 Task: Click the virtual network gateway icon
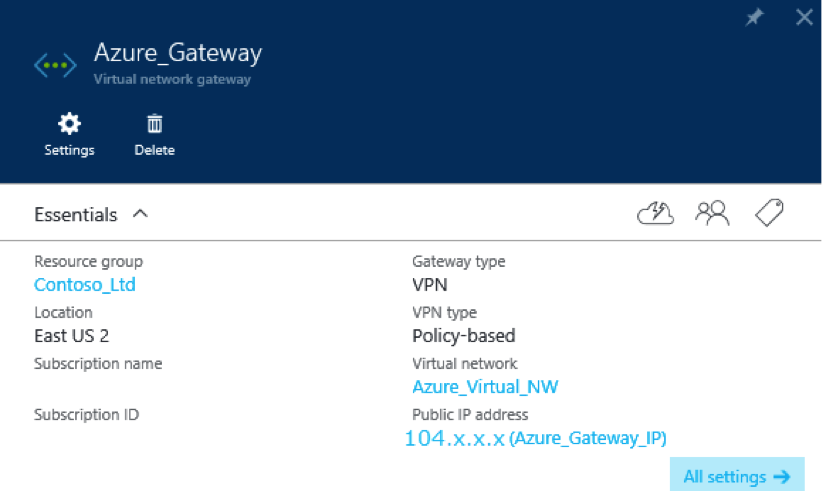click(x=55, y=65)
